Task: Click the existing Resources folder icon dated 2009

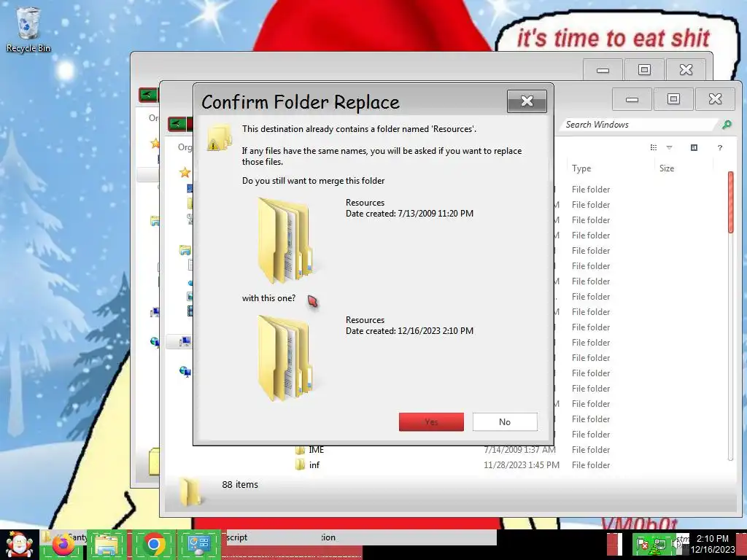Action: click(x=286, y=241)
